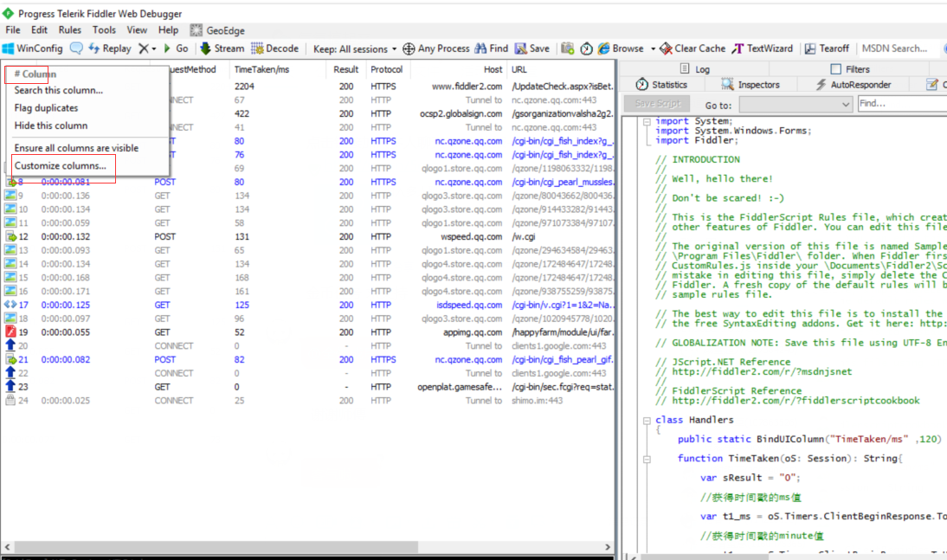
Task: Open the Browse dropdown arrow
Action: [x=653, y=49]
